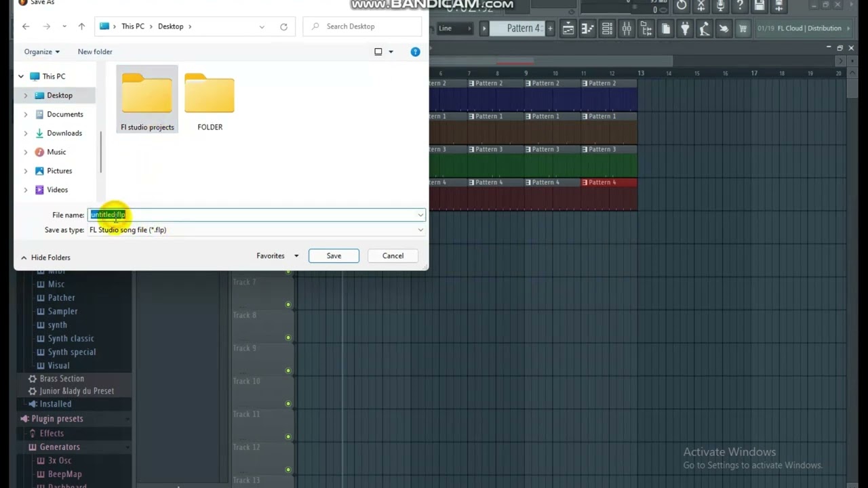Click New folder
Viewport: 868px width, 488px height.
[x=95, y=52]
